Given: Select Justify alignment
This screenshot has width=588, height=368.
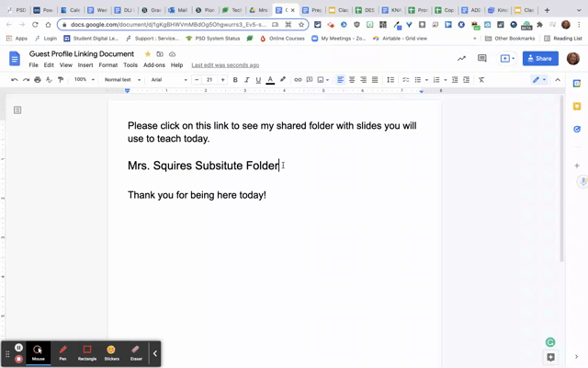Looking at the screenshot, I should tap(375, 80).
